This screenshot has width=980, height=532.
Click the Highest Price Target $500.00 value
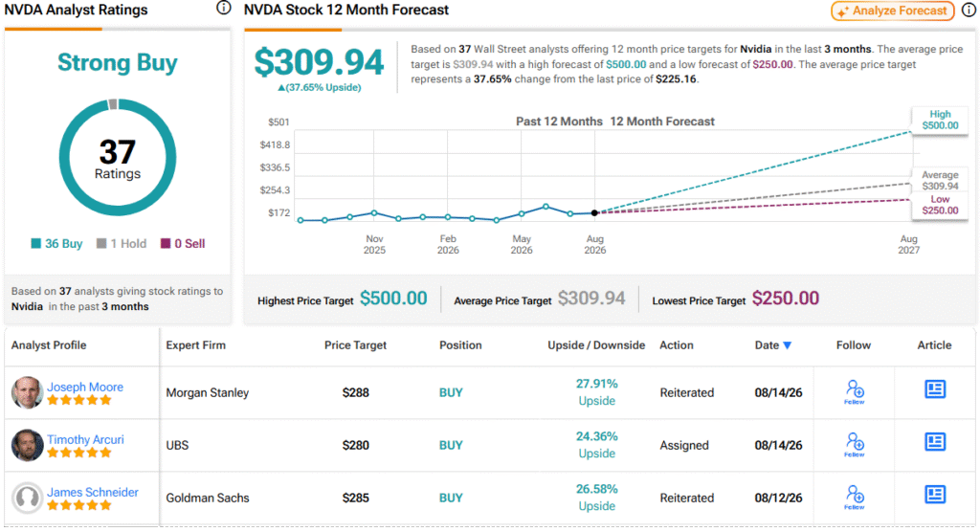(393, 299)
